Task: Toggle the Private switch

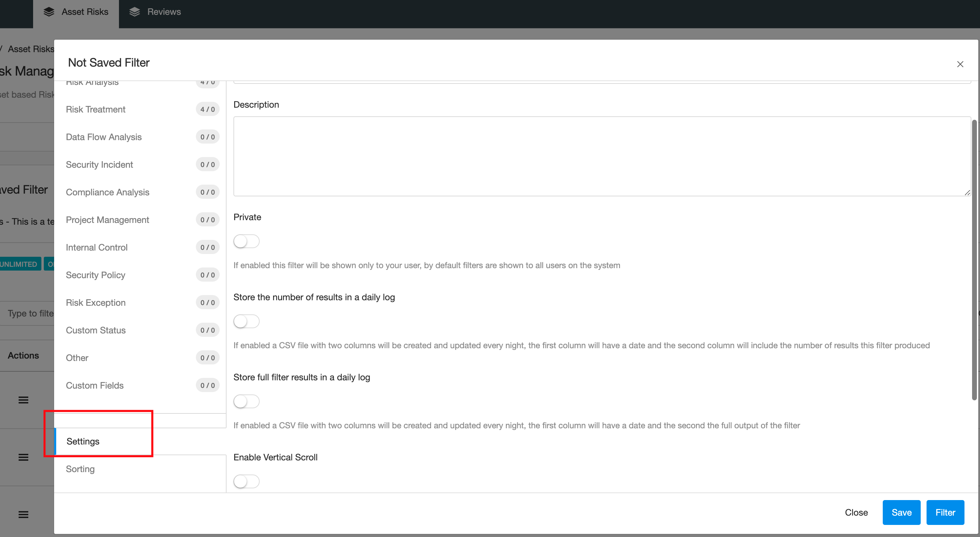Action: 247,241
